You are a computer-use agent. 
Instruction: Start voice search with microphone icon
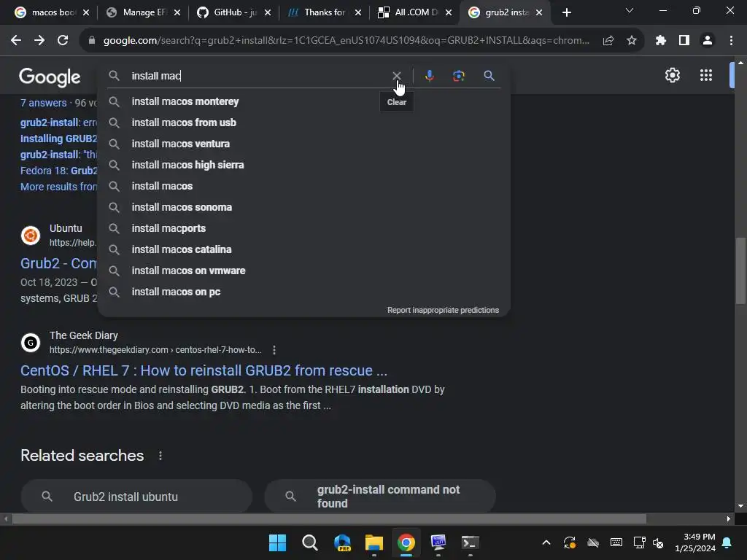pos(429,76)
